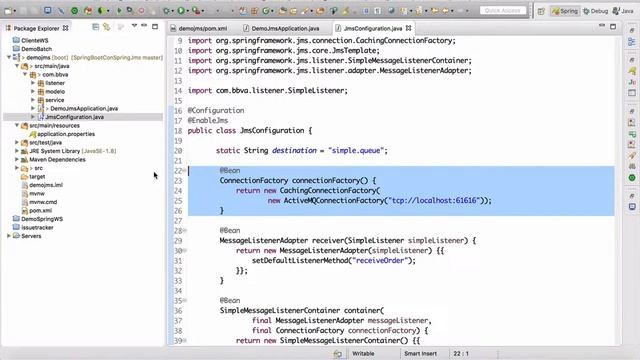Toggle Link with Editor in Package Explorer

pos(107,27)
